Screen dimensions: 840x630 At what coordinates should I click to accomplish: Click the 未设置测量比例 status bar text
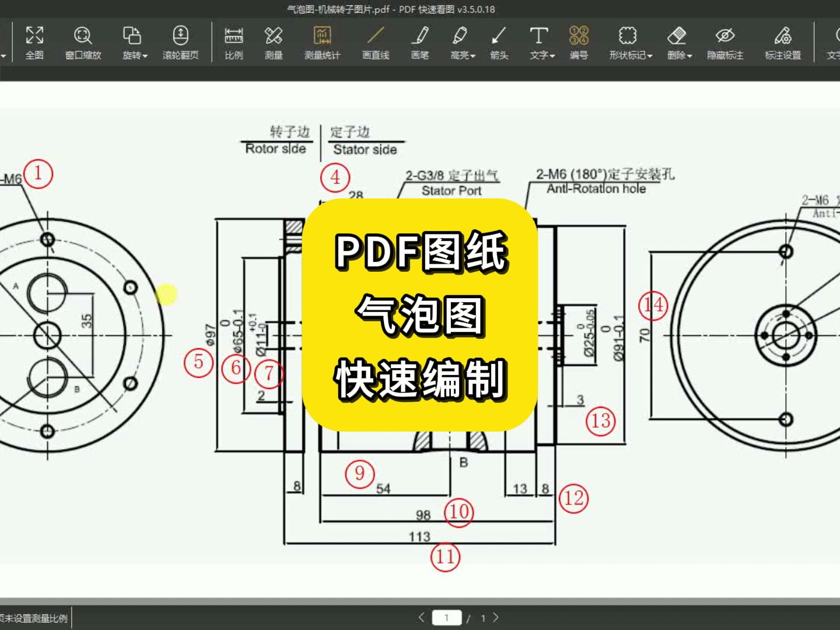tap(34, 618)
